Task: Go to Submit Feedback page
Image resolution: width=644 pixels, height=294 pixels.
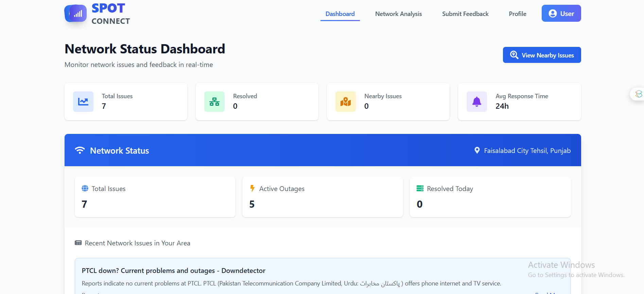Action: click(465, 14)
